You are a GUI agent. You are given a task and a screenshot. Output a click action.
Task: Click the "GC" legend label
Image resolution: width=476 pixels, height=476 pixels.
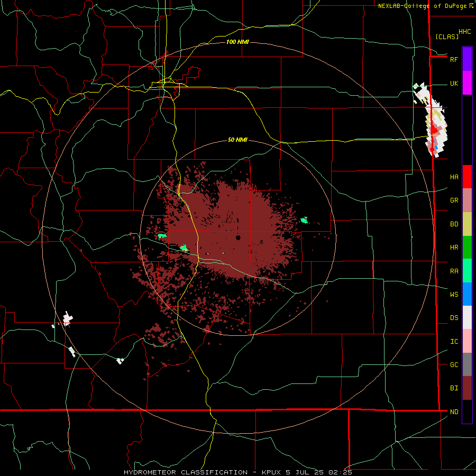[454, 365]
